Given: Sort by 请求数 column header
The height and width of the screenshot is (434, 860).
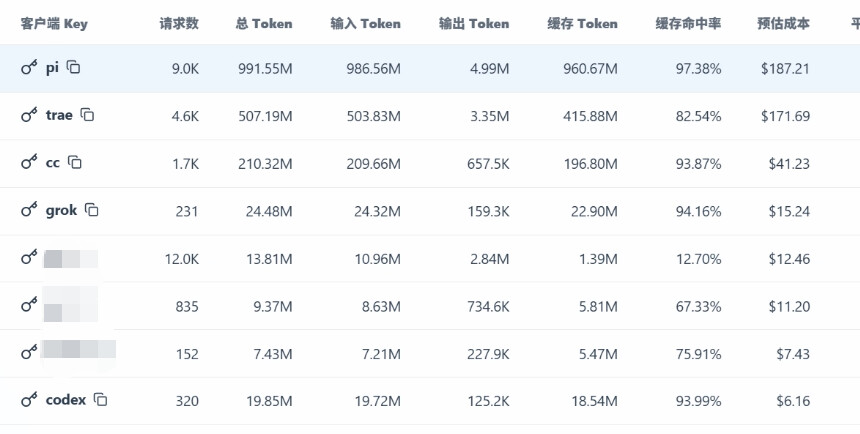Looking at the screenshot, I should pos(179,24).
